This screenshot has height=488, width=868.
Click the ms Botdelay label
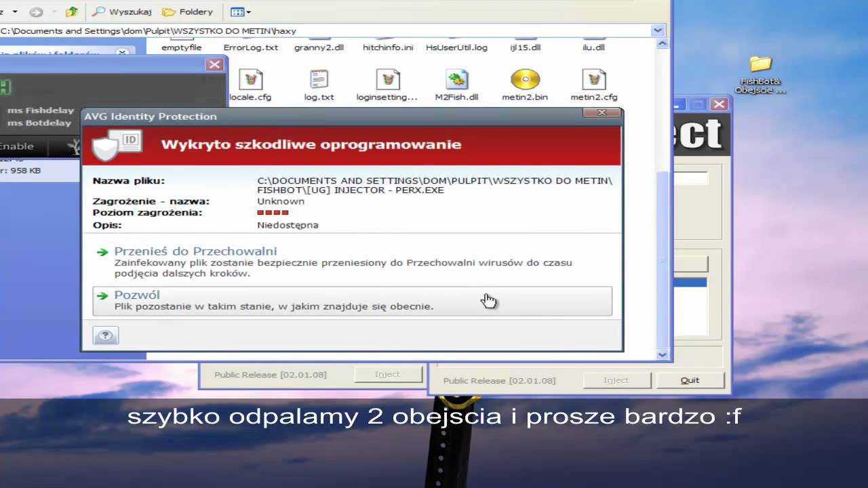(39, 123)
